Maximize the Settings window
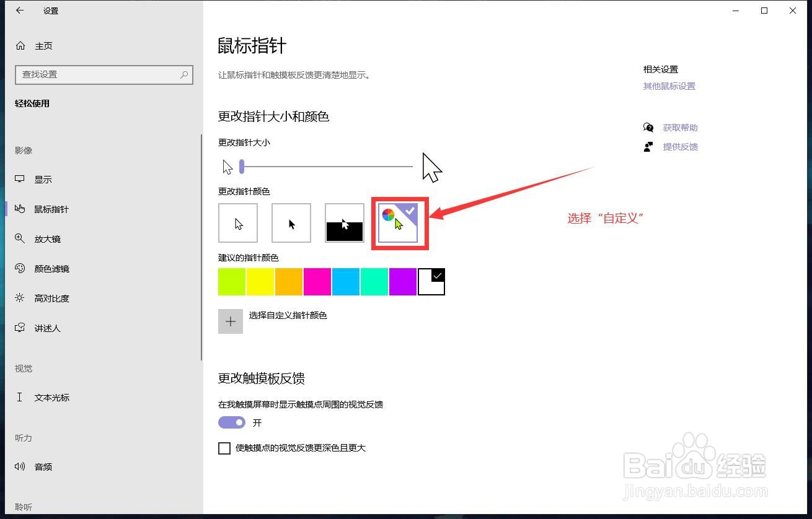Image resolution: width=812 pixels, height=519 pixels. tap(764, 11)
